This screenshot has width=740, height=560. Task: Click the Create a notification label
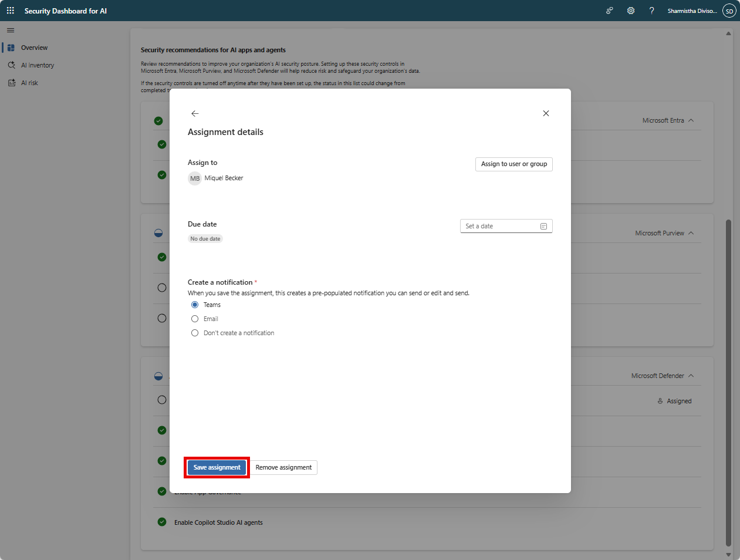tap(220, 282)
